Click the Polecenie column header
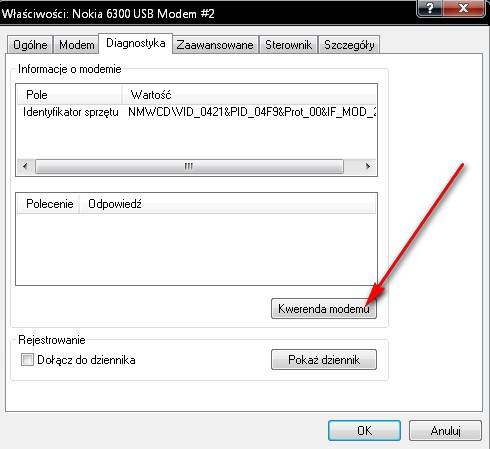Screen dimensions: 490x449 click(x=48, y=204)
